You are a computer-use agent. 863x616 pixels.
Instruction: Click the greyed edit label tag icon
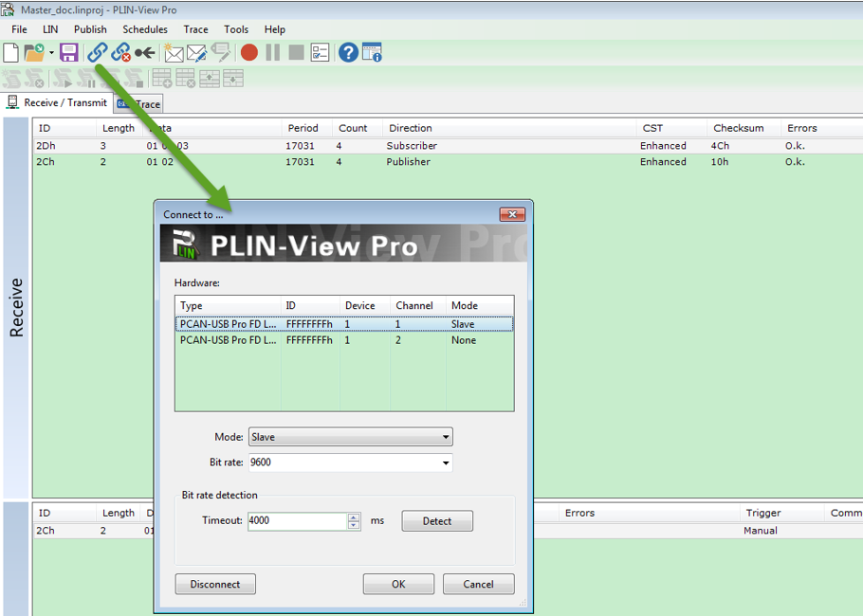(221, 53)
